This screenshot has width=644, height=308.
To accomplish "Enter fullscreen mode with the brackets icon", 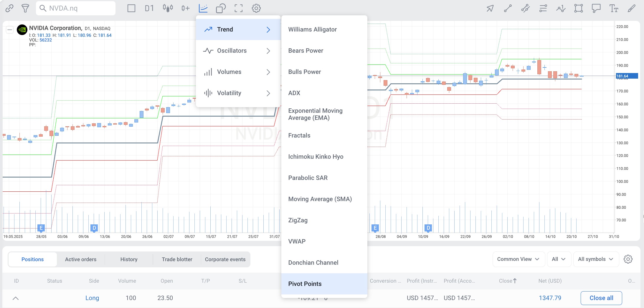I will tap(238, 8).
